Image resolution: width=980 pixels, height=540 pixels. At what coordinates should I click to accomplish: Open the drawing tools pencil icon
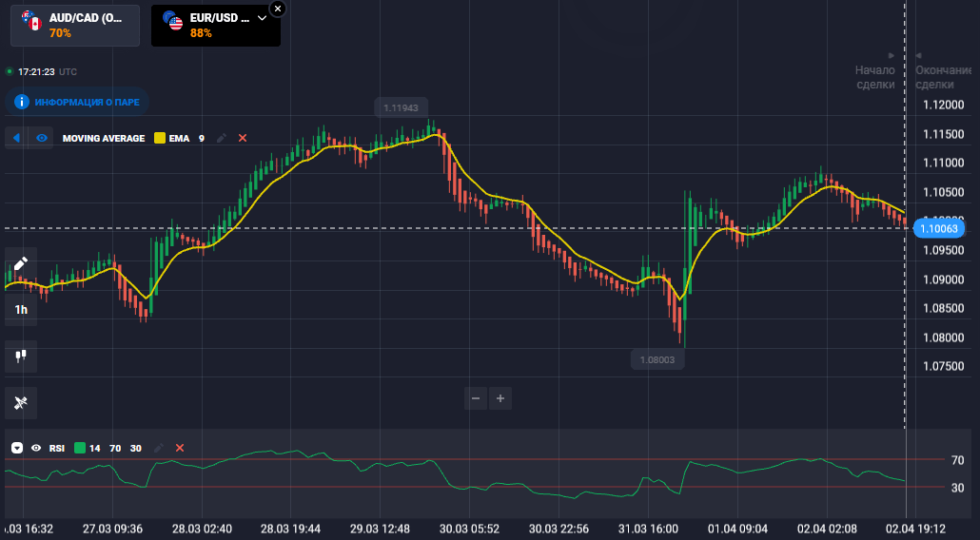21,263
